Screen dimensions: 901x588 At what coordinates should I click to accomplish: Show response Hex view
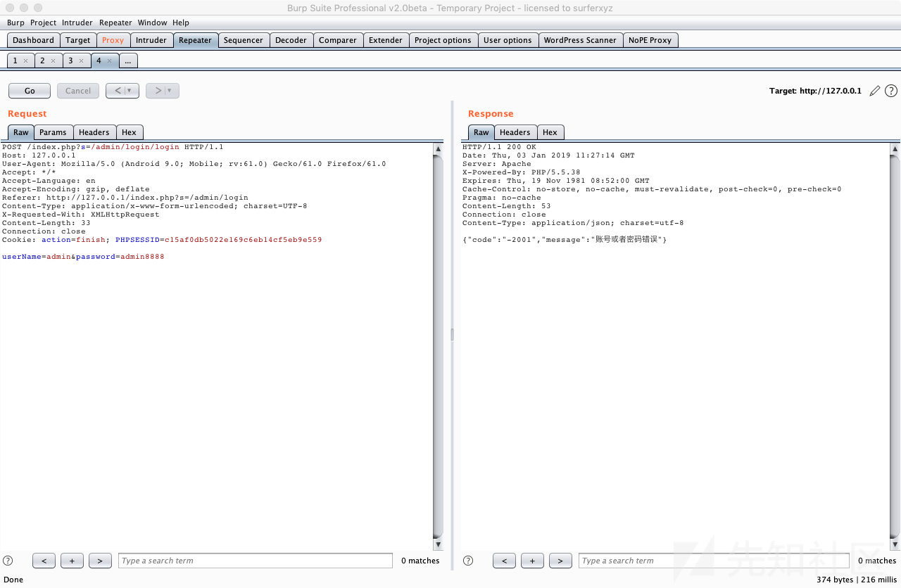tap(550, 132)
